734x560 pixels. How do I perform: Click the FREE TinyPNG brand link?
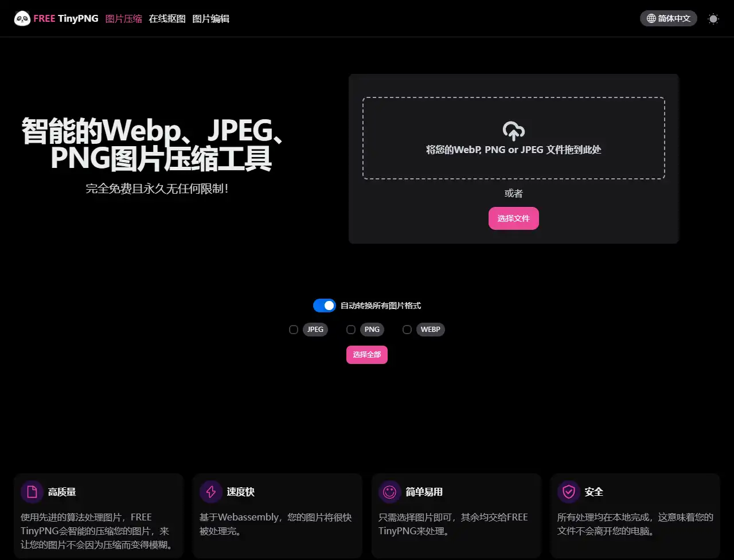click(x=65, y=19)
